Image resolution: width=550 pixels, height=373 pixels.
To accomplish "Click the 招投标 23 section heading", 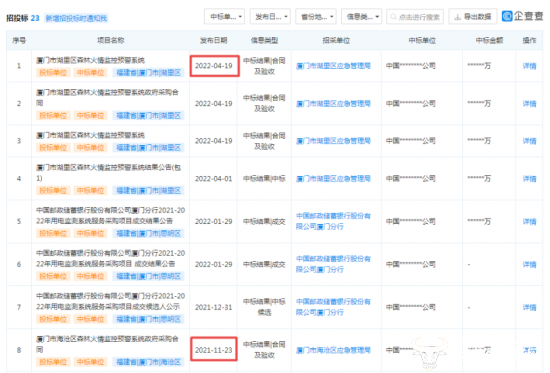I will 23,18.
